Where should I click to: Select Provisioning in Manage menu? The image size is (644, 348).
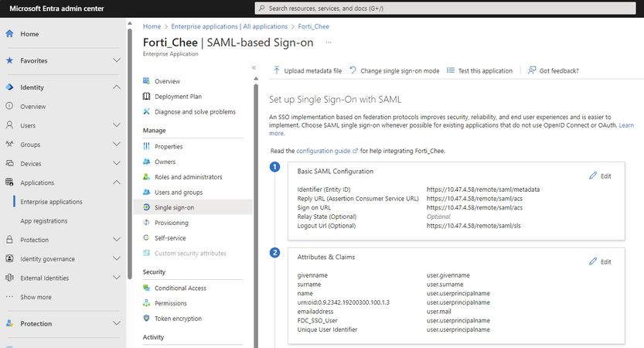171,223
